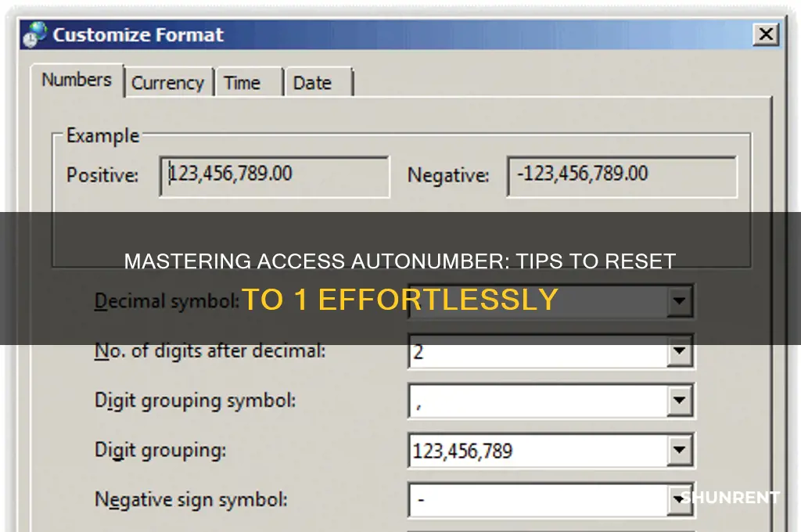Click the 'Example' group label
Image resolution: width=801 pixels, height=532 pixels.
click(102, 136)
